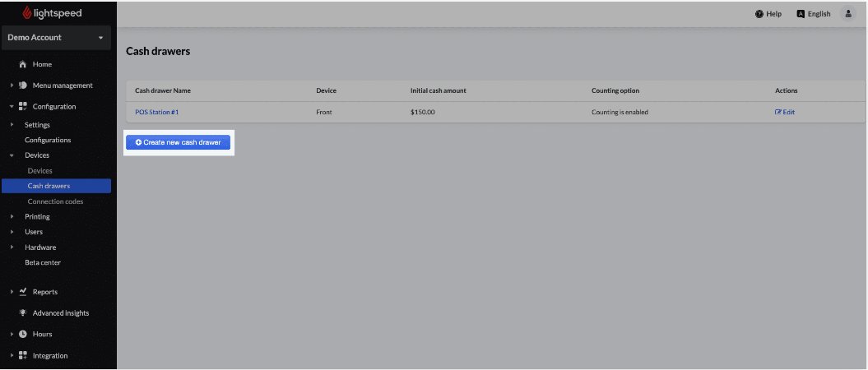Collapse the Devices section arrow
Screen dimensions: 868x370
[x=12, y=155]
